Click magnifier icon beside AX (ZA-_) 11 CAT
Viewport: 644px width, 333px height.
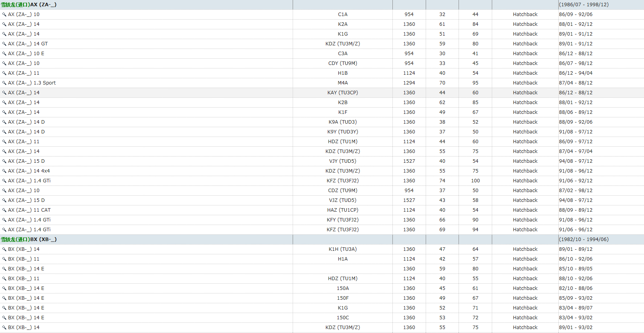(4, 210)
